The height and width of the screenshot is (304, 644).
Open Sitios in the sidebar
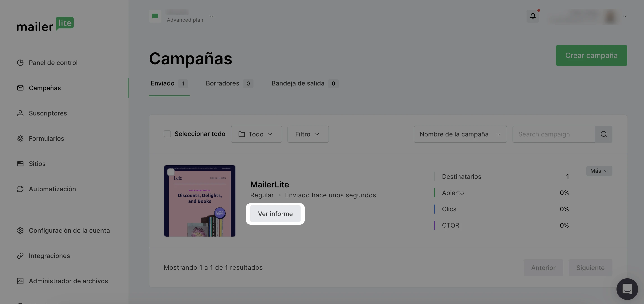37,164
